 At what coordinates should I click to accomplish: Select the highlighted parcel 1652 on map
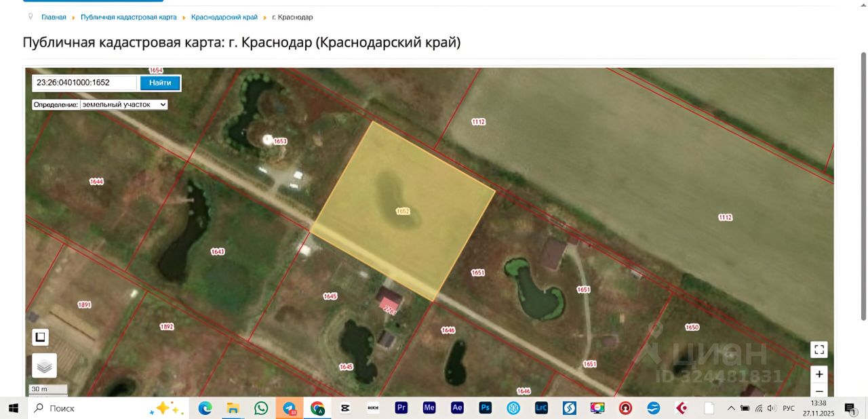tap(403, 211)
